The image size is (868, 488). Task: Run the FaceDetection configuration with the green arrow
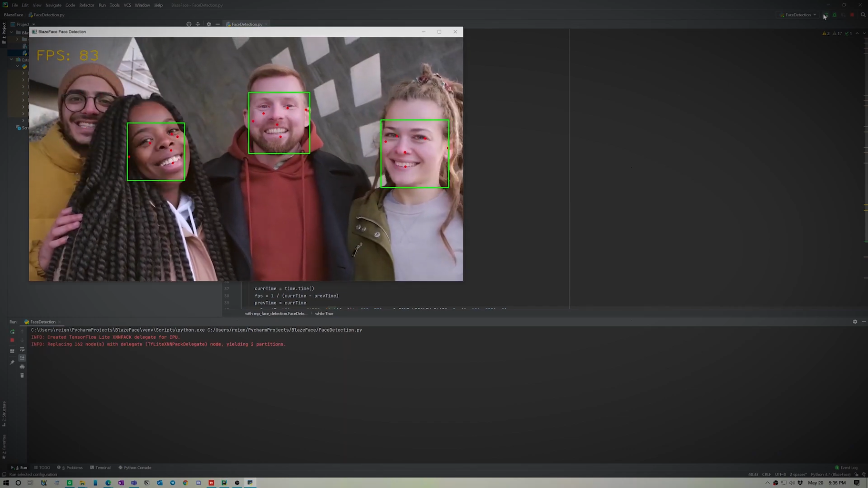pyautogui.click(x=826, y=15)
